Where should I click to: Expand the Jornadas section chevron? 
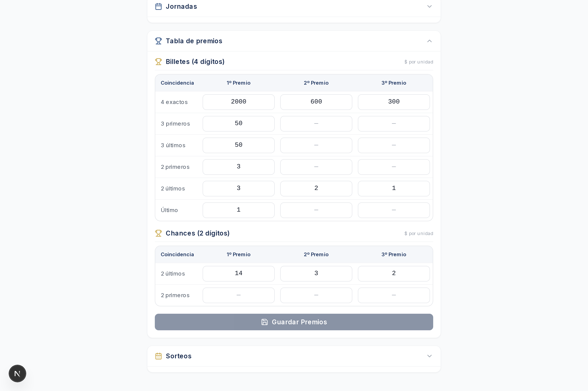[x=429, y=6]
